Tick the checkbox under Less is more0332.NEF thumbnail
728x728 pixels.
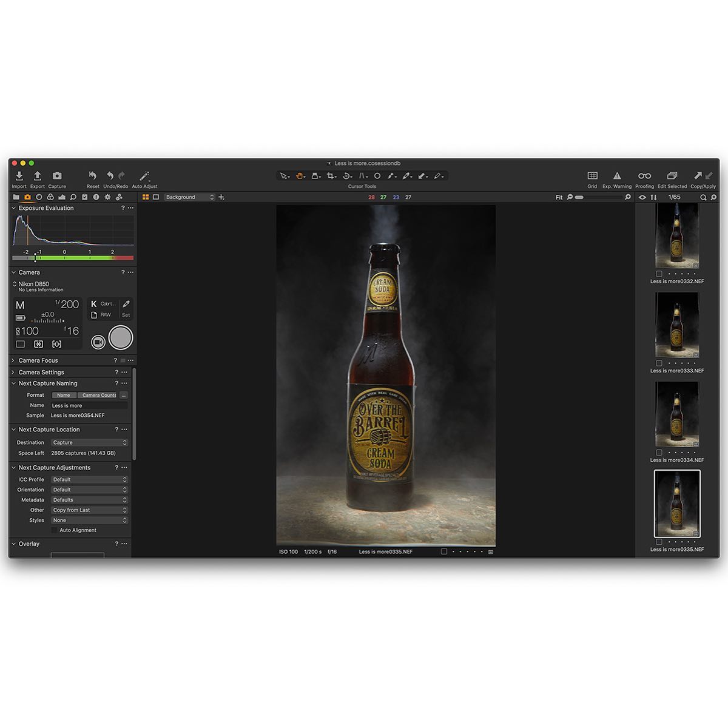tap(659, 274)
